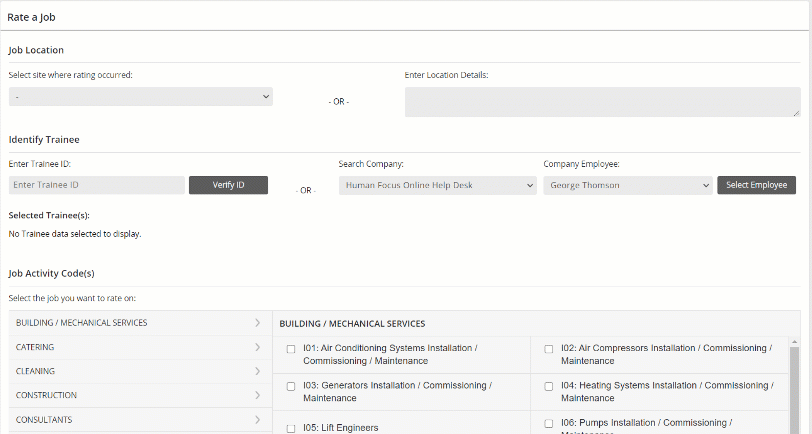Click the Enter Trainee ID field

pyautogui.click(x=97, y=185)
